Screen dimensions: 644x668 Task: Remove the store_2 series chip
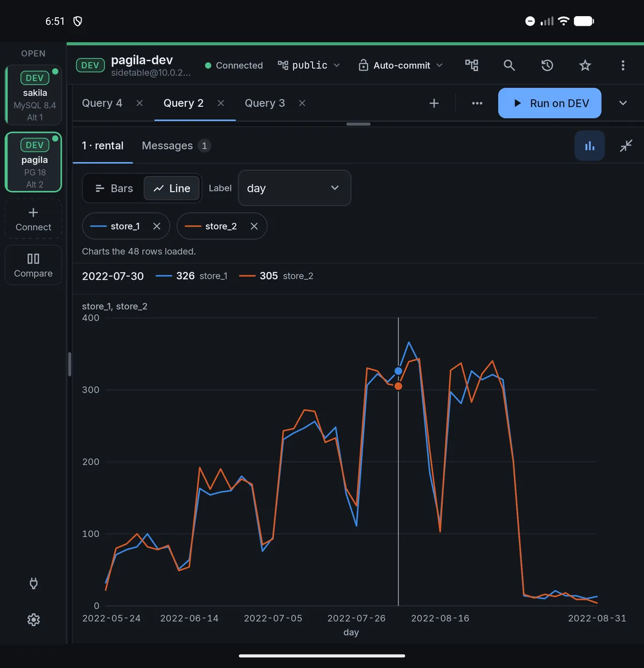coord(254,226)
